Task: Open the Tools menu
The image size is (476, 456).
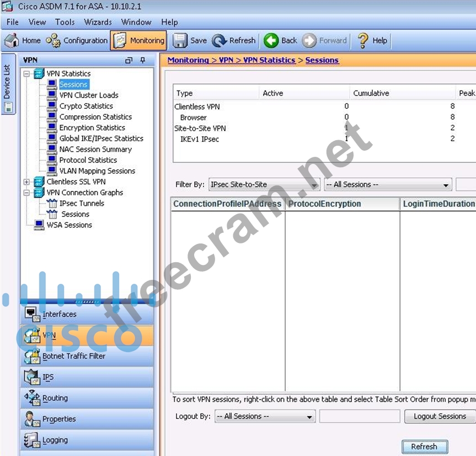Action: pyautogui.click(x=65, y=22)
